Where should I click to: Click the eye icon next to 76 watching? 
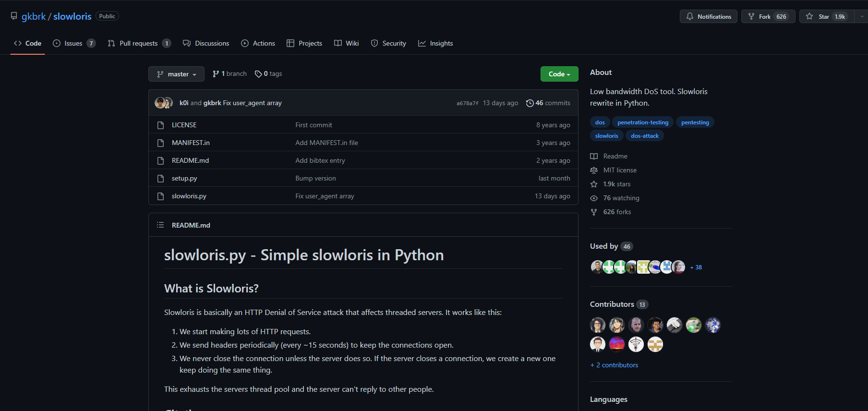(x=594, y=198)
